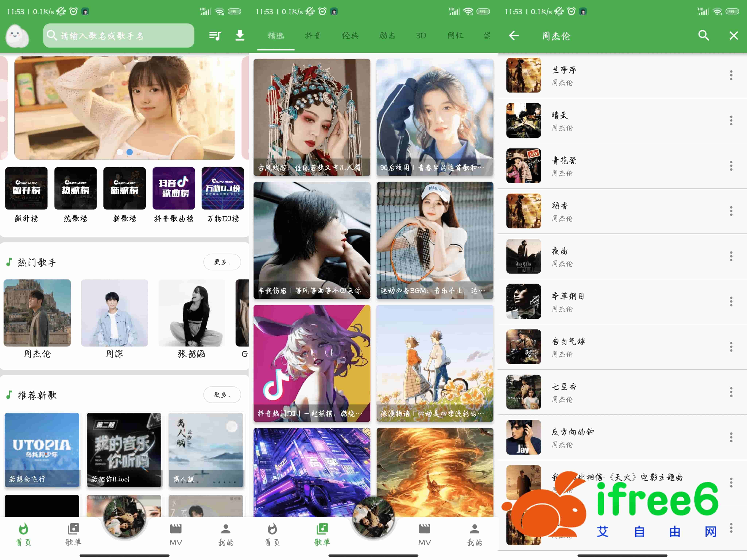Click the search magnifier in 周杰伦 header
This screenshot has height=560, width=747.
[x=703, y=35]
